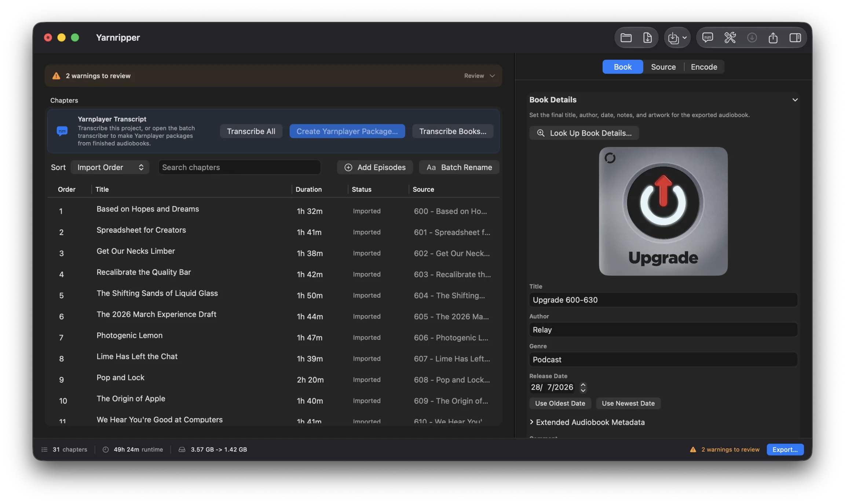Click the 2h 20m duration cell
The width and height of the screenshot is (845, 504).
(x=310, y=380)
